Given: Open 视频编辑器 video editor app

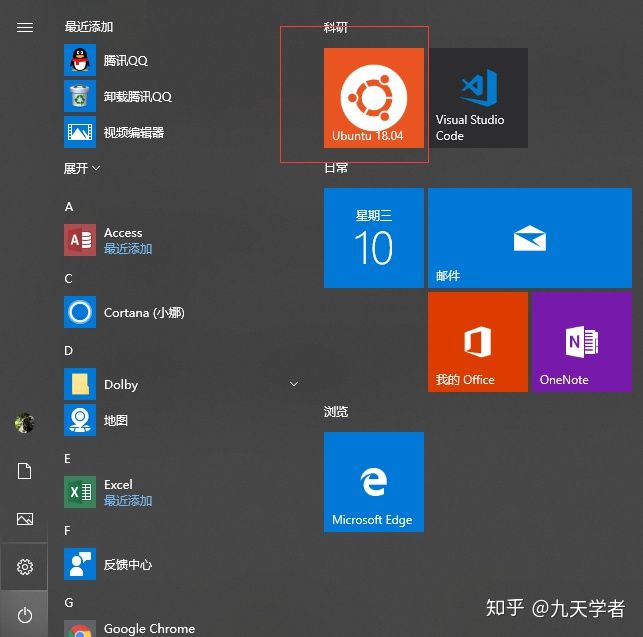Looking at the screenshot, I should (x=133, y=132).
